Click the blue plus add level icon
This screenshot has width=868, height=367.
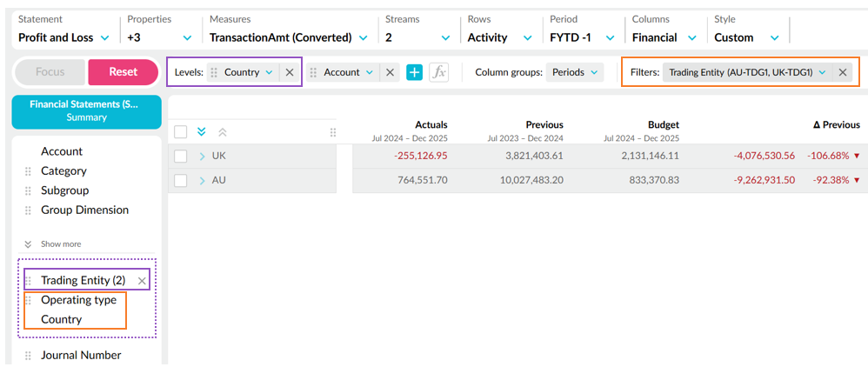click(414, 73)
